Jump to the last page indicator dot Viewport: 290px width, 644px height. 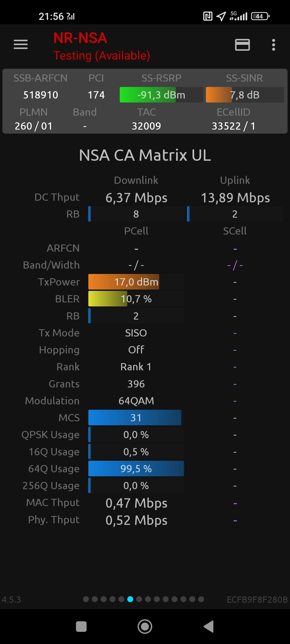coord(201,599)
